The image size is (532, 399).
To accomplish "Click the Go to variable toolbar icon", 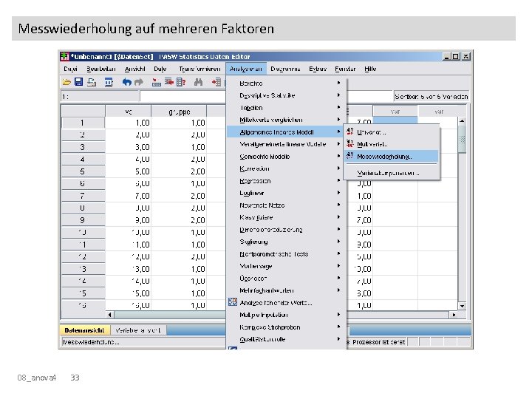I will click(168, 82).
